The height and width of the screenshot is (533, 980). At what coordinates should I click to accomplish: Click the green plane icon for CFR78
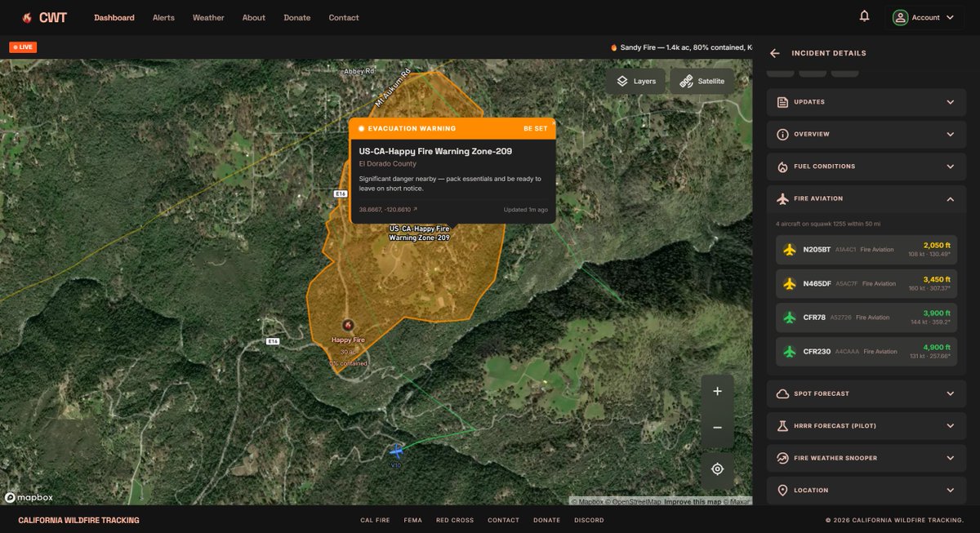[789, 318]
